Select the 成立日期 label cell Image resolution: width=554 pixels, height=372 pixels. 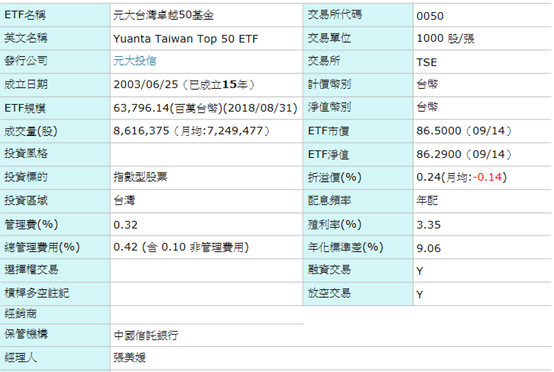tap(55, 84)
